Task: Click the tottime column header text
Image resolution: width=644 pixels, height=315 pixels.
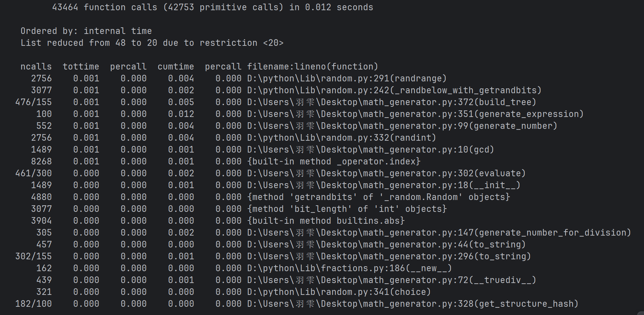Action: tap(81, 67)
